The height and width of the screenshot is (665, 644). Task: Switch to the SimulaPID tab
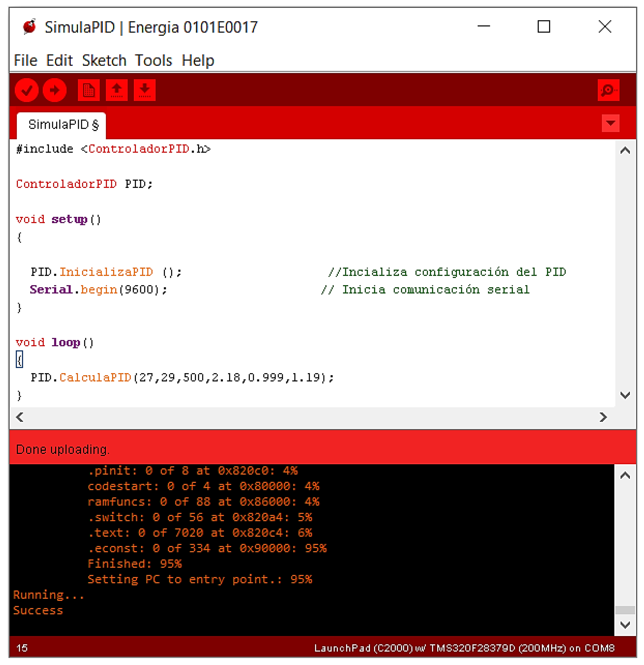pos(63,124)
